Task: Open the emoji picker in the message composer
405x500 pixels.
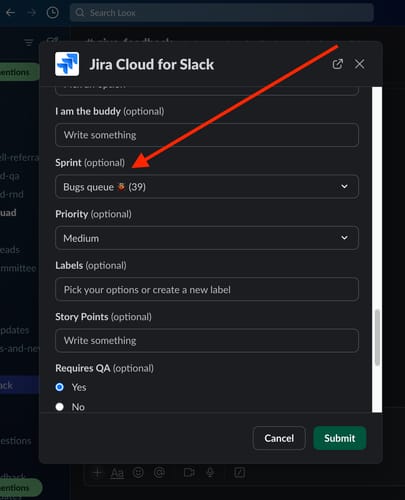Action: pyautogui.click(x=138, y=472)
